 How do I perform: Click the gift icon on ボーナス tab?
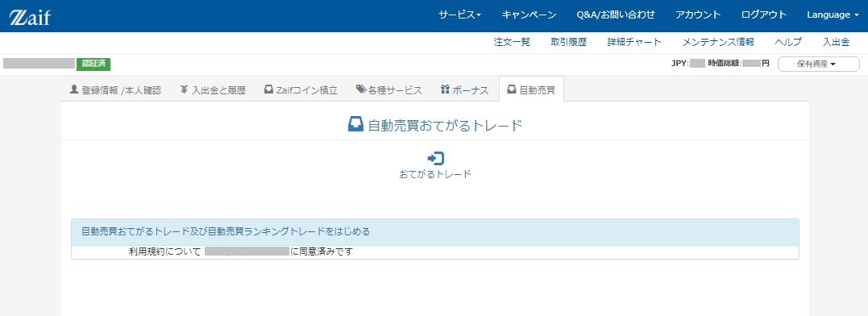coord(445,89)
